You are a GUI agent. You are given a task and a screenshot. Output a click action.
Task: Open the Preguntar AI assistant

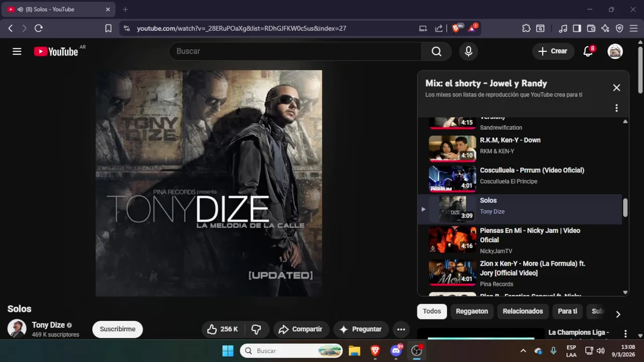(361, 329)
